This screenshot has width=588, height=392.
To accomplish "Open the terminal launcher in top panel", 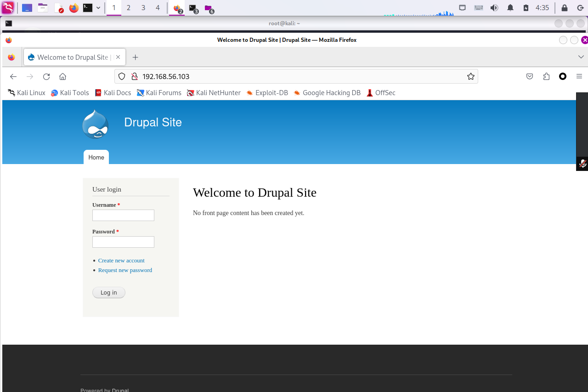I will click(x=88, y=8).
